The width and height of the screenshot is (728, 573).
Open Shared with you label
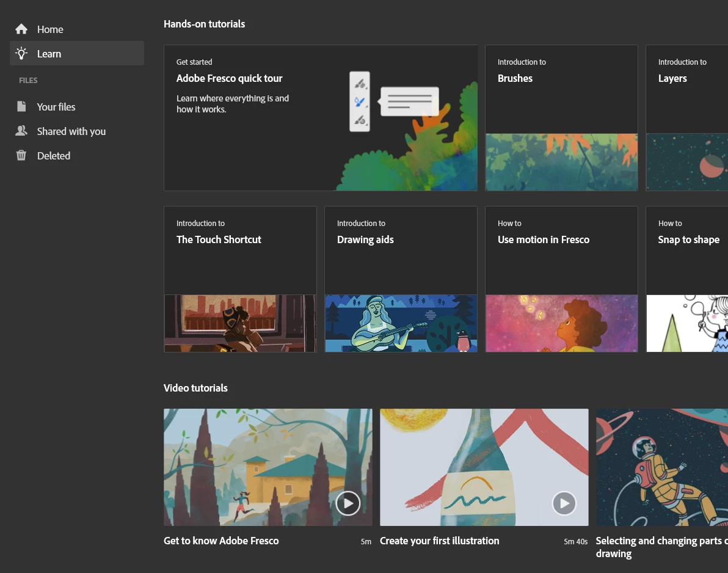(x=71, y=131)
